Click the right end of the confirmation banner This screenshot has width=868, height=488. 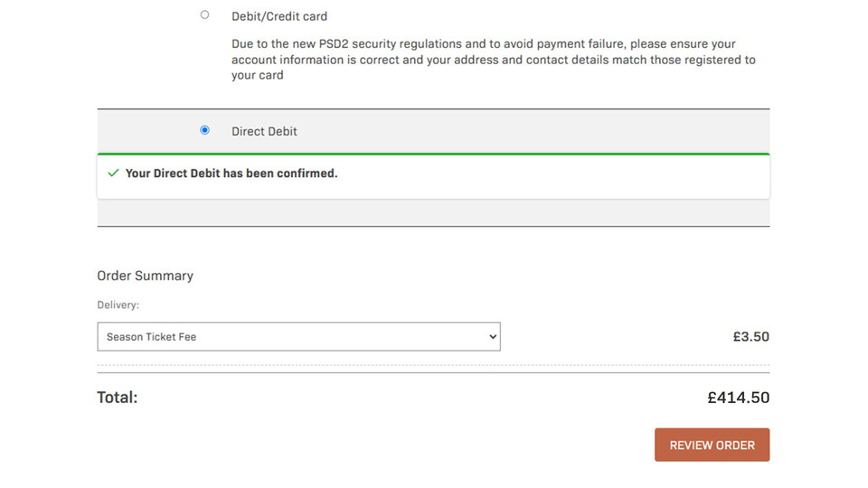click(x=741, y=176)
